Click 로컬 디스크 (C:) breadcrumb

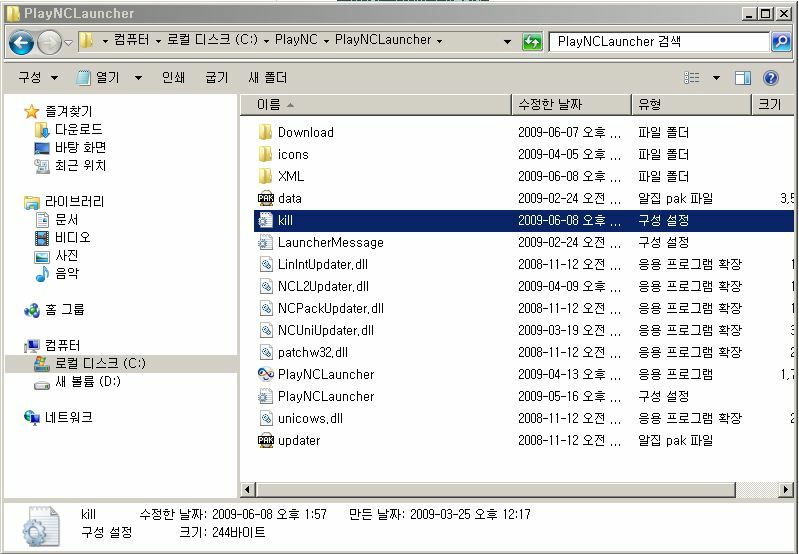212,40
